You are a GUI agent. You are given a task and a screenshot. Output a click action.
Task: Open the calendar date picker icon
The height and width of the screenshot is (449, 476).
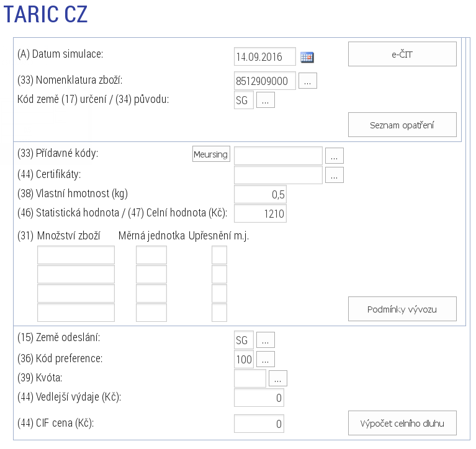coord(307,56)
